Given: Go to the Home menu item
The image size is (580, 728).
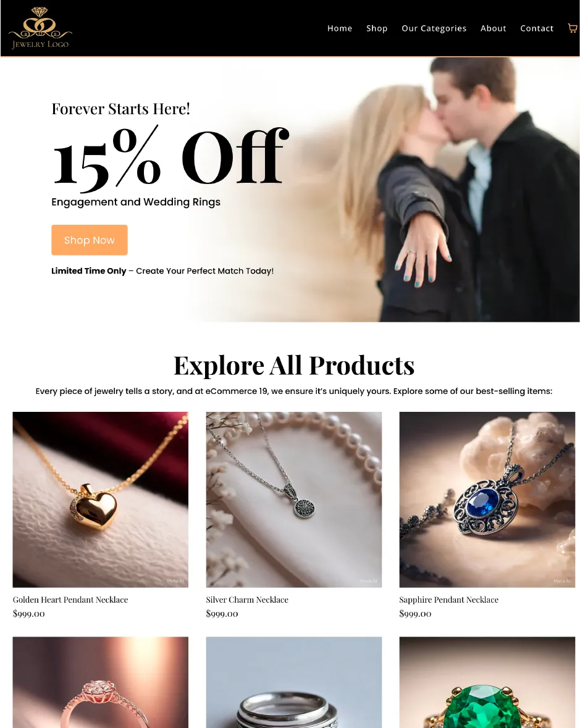Looking at the screenshot, I should 340,28.
